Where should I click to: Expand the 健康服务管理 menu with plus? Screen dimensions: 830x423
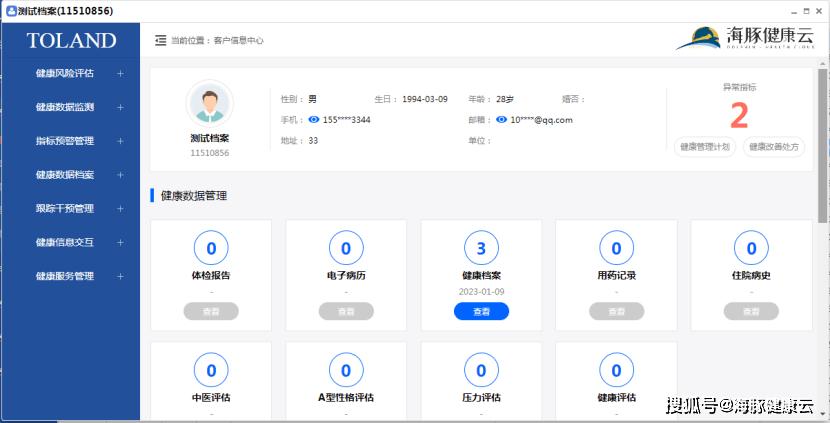[x=120, y=276]
